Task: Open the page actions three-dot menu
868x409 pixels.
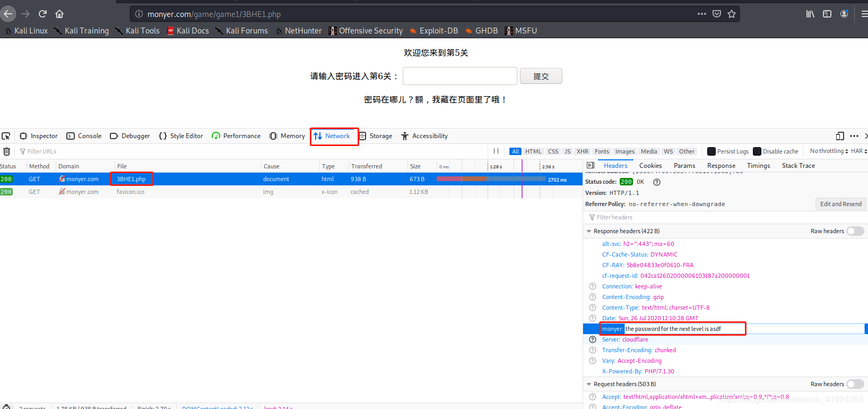Action: pyautogui.click(x=702, y=14)
